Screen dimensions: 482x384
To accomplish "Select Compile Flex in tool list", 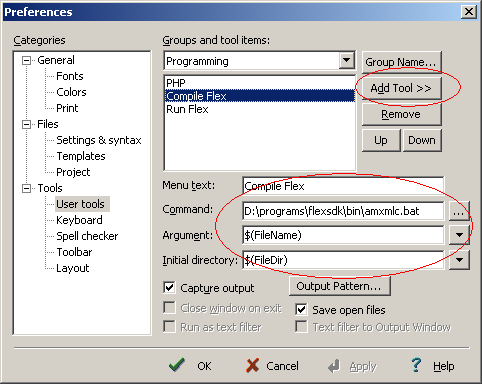I will point(260,96).
